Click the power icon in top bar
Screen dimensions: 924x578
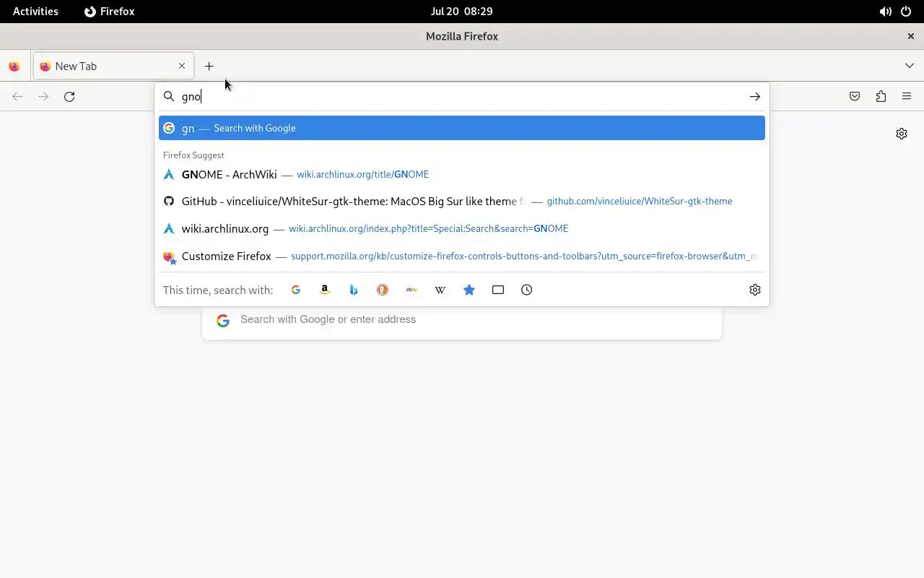[906, 12]
